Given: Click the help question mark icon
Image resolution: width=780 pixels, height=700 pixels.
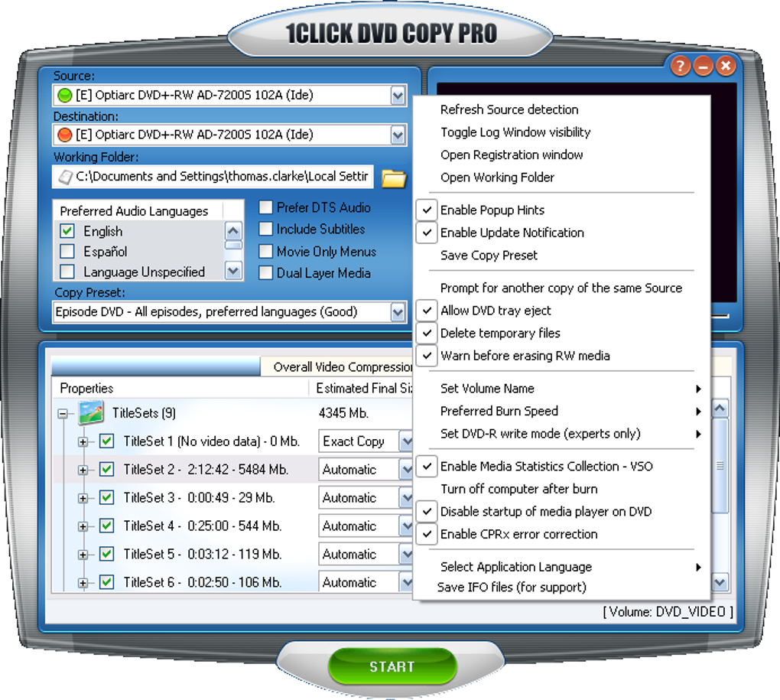Looking at the screenshot, I should point(680,66).
